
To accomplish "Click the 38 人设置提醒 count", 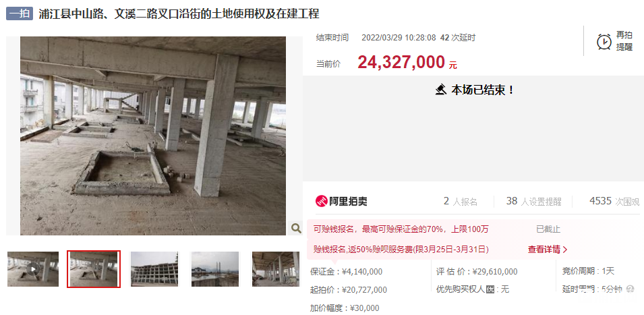I will click(533, 201).
